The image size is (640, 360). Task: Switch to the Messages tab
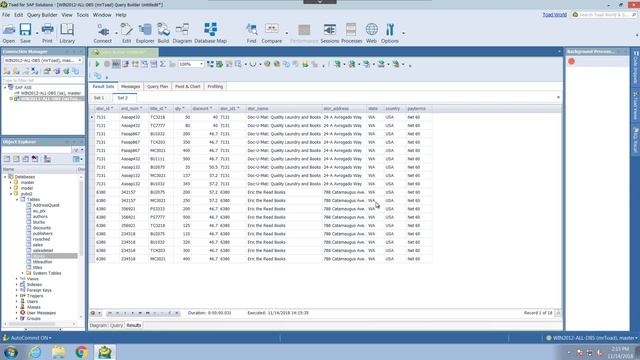pyautogui.click(x=131, y=87)
